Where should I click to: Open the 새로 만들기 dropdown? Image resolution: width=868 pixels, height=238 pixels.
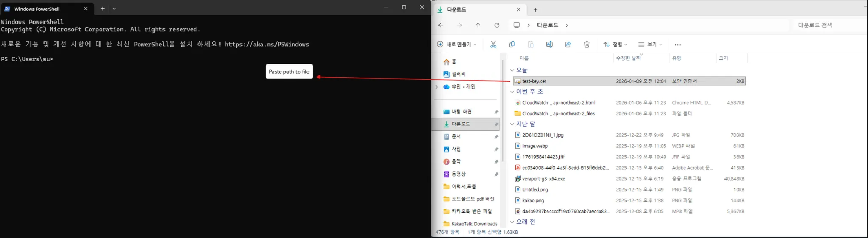(x=457, y=45)
